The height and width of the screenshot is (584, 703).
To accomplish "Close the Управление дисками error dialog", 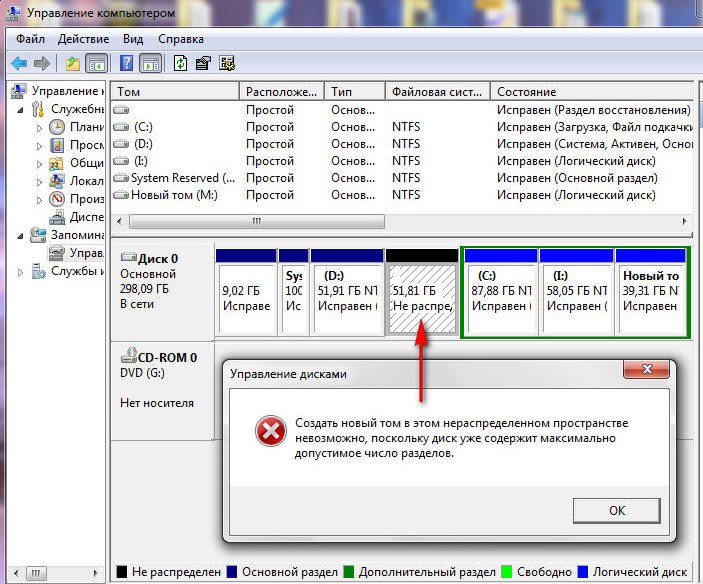I will (x=646, y=369).
